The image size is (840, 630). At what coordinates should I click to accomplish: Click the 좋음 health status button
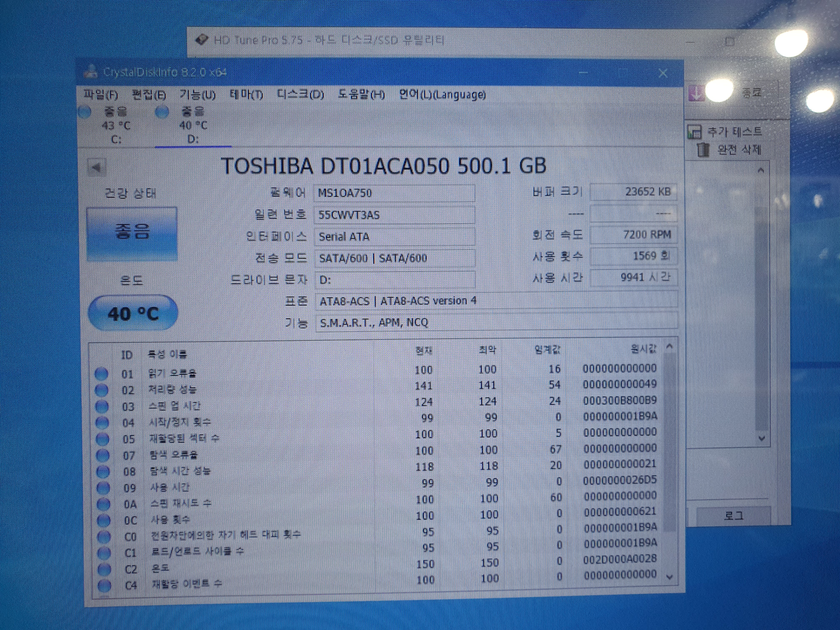pyautogui.click(x=132, y=234)
